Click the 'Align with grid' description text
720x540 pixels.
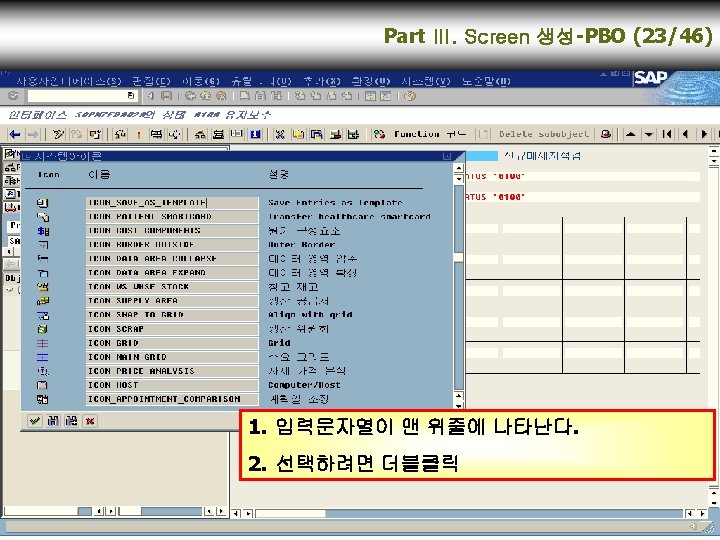(310, 315)
